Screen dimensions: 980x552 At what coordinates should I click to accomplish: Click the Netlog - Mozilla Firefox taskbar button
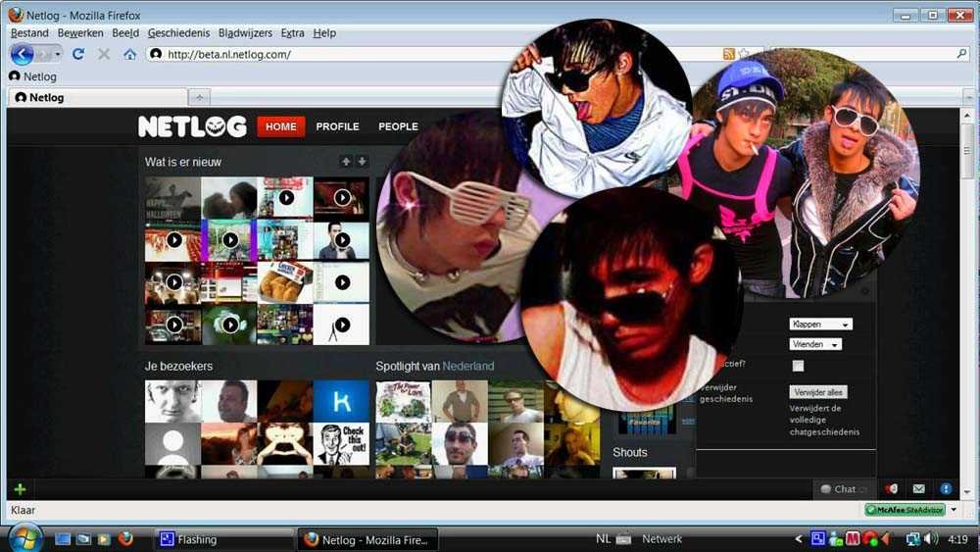(x=367, y=539)
